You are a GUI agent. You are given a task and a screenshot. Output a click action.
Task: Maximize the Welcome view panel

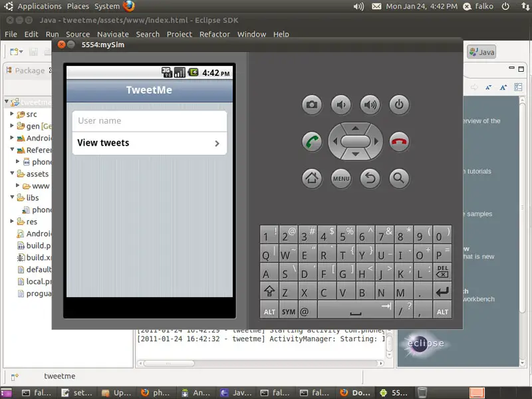(x=521, y=69)
